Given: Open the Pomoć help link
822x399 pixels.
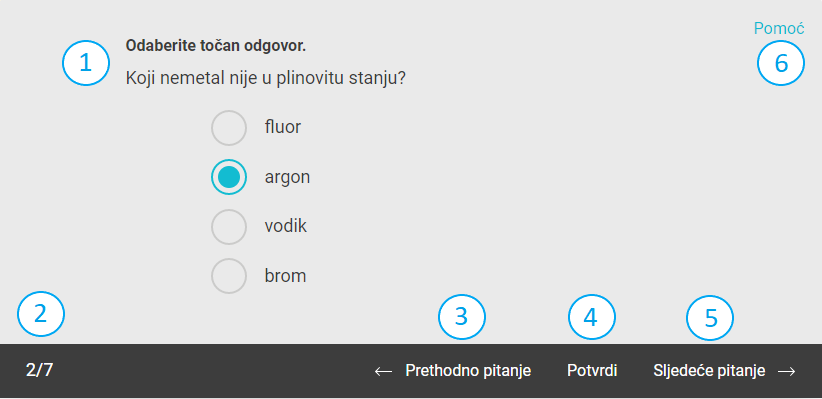Looking at the screenshot, I should [778, 28].
